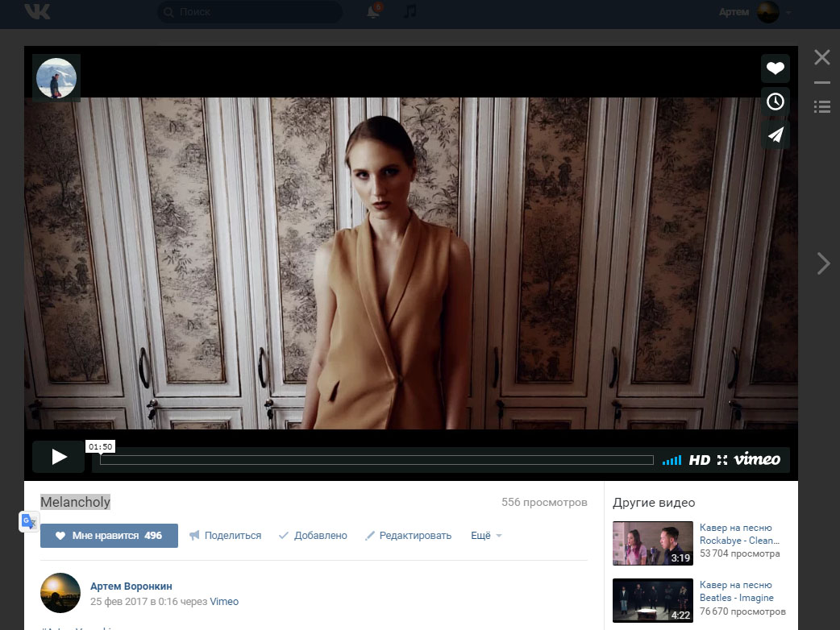Click the VK logo in header
This screenshot has height=630, width=840.
pyautogui.click(x=38, y=11)
